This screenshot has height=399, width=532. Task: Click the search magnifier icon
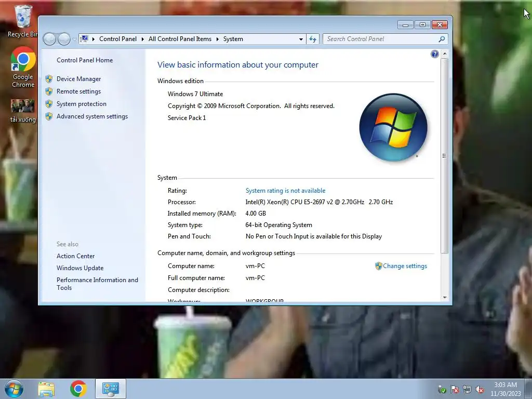[x=442, y=39]
